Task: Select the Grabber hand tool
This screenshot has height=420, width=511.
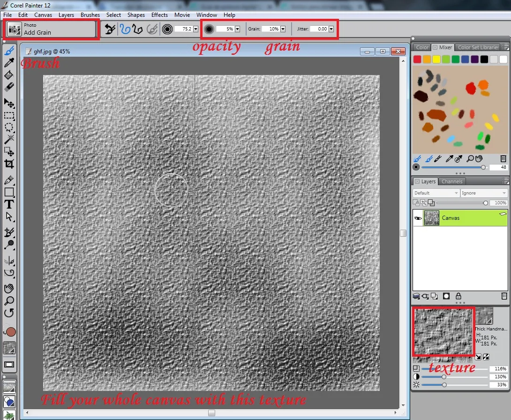Action: (x=9, y=288)
